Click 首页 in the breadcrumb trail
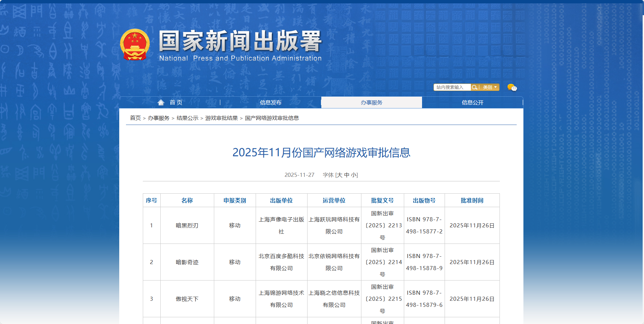The image size is (644, 324). click(x=135, y=118)
